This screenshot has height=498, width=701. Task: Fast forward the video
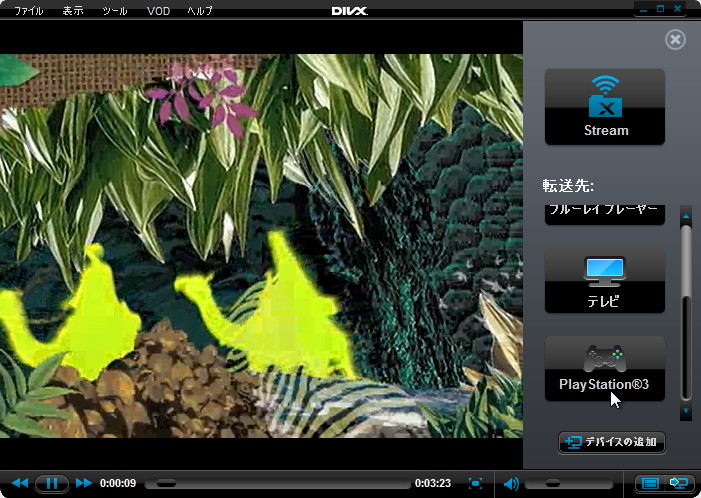pos(84,483)
